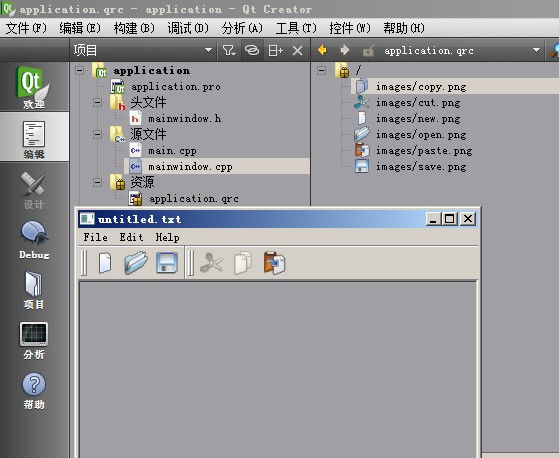Select images/copy.png resource

(421, 87)
